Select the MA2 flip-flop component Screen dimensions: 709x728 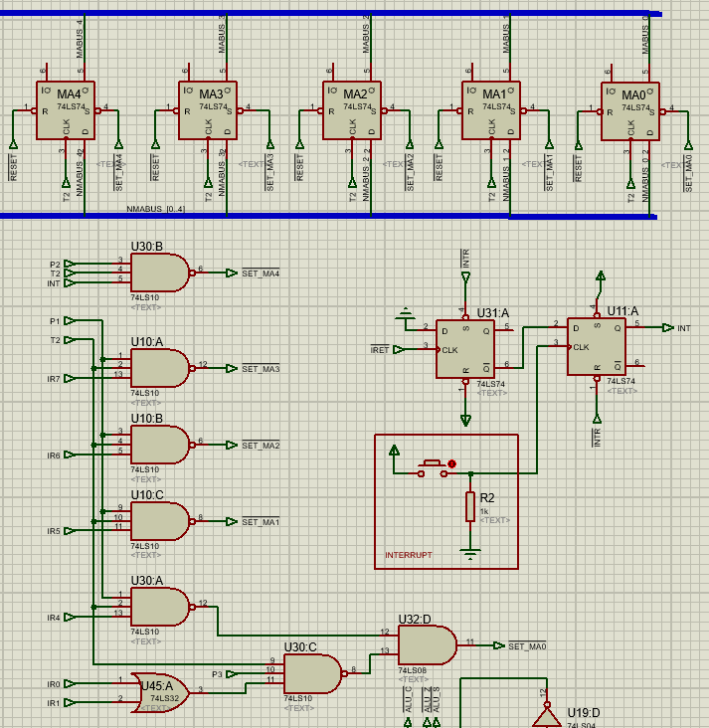tap(352, 110)
